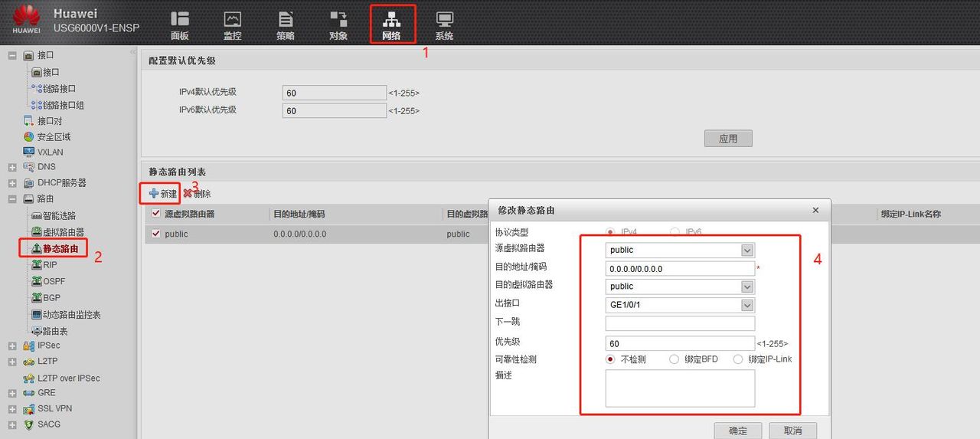Close the 修改静态路由 dialog
Image resolution: width=980 pixels, height=439 pixels.
click(x=815, y=210)
